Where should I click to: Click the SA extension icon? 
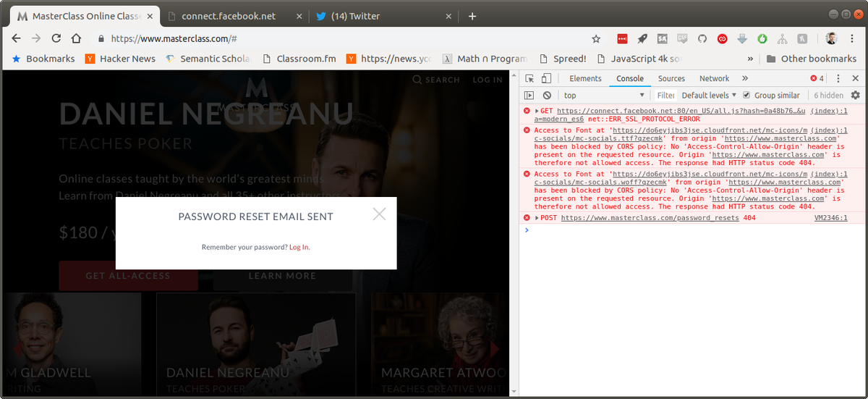pyautogui.click(x=663, y=39)
